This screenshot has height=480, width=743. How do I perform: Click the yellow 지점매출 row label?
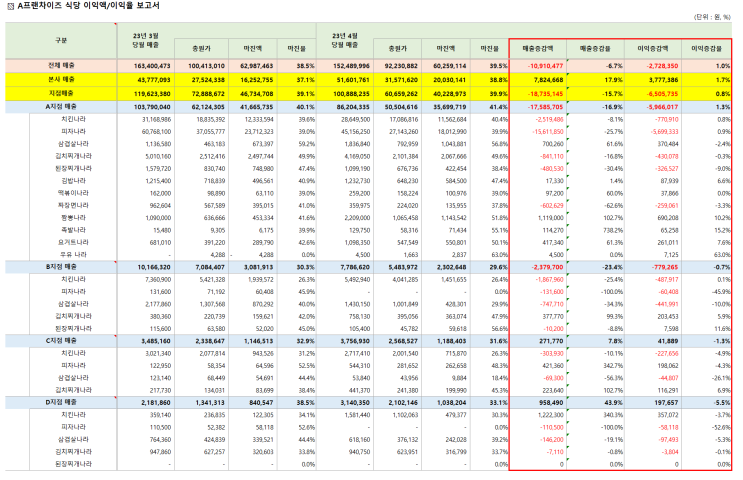click(x=61, y=93)
